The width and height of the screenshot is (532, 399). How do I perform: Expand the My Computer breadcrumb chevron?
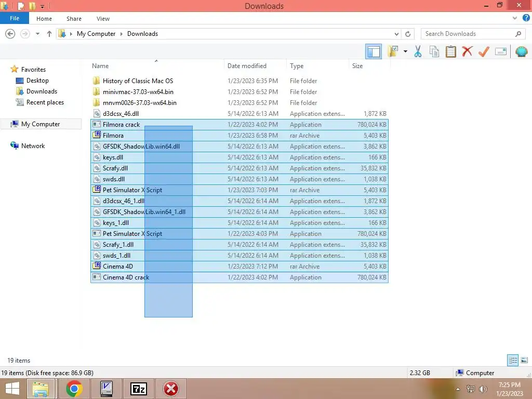[x=121, y=34]
